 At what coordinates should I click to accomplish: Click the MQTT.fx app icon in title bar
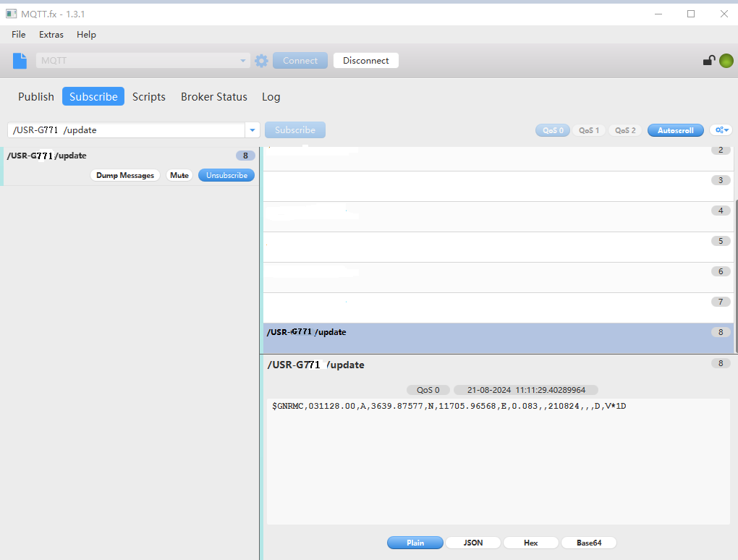point(12,14)
